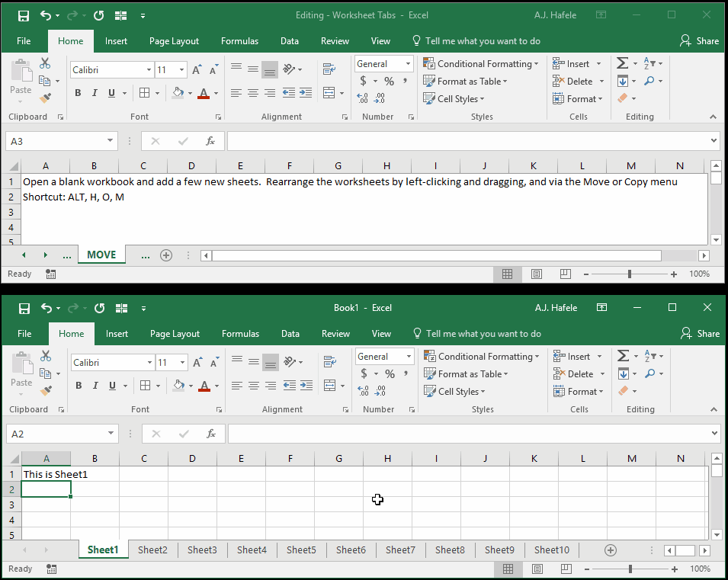Click Fill Color bucket in Book1 window
Viewport: 728px width, 580px height.
coord(178,386)
